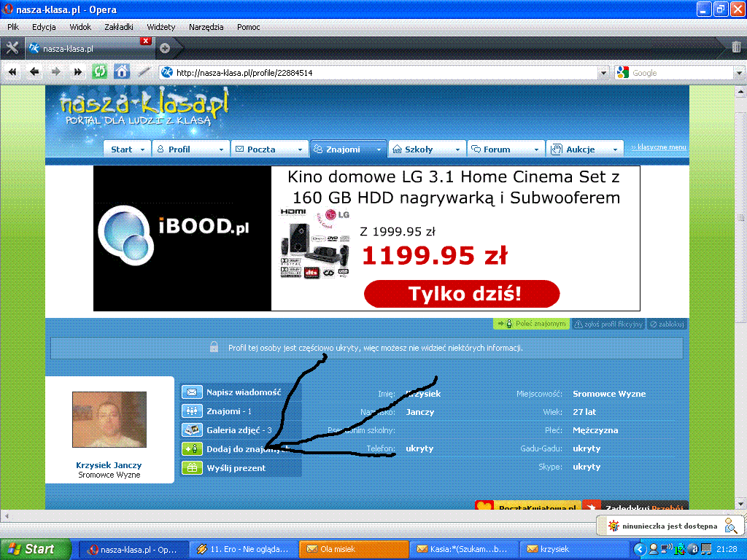Viewport: 747px width, 560px height.
Task: Expand the Profil menu dropdown arrow
Action: [221, 149]
